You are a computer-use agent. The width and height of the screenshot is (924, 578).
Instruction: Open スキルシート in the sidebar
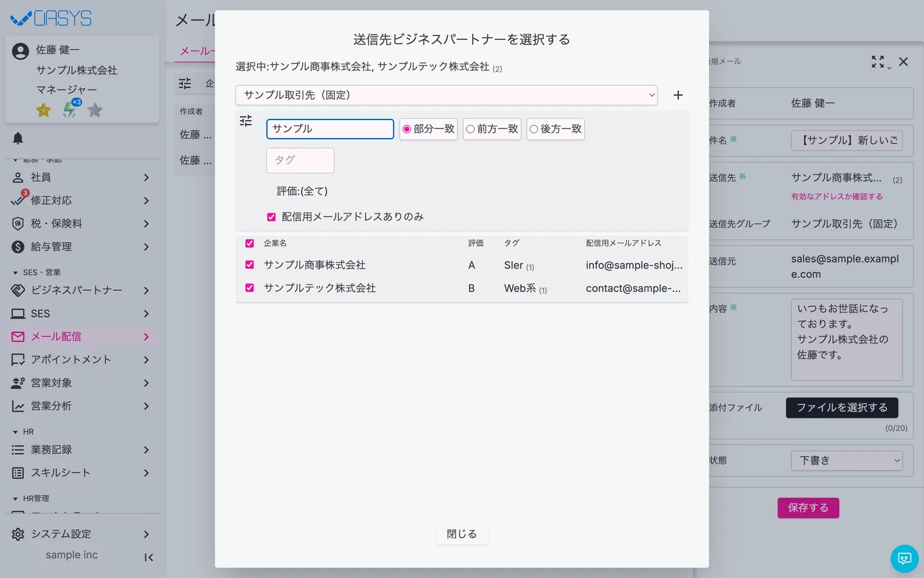tap(82, 473)
